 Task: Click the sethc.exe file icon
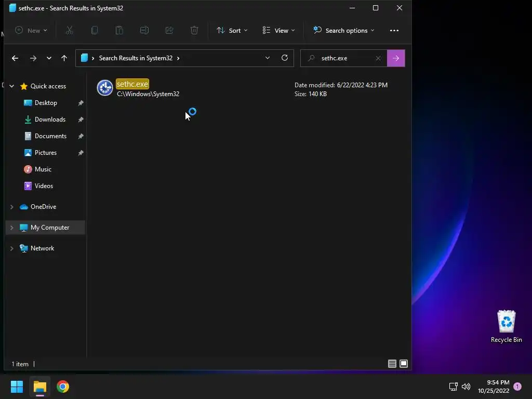(x=105, y=88)
